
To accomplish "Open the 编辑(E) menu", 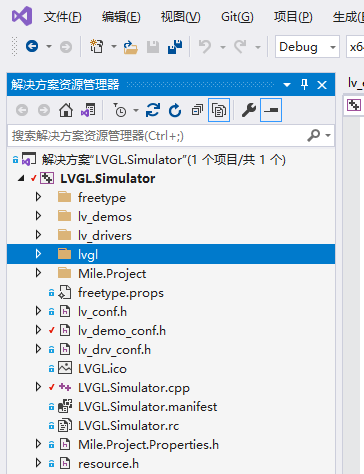I will pyautogui.click(x=121, y=17).
